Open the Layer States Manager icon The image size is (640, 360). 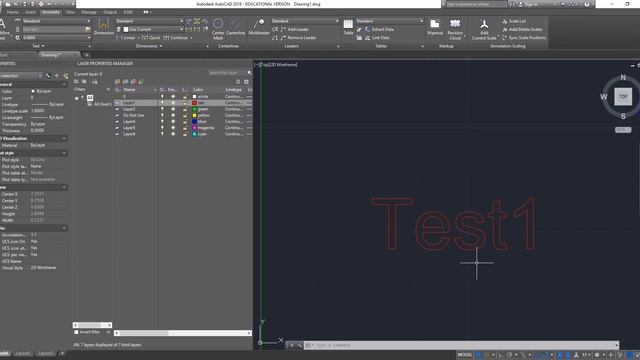(95, 82)
